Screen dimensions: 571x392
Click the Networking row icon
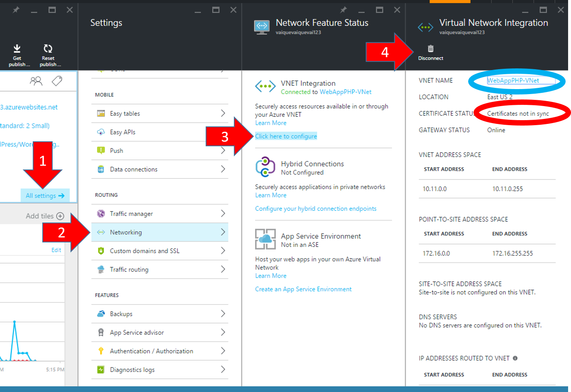coord(101,232)
